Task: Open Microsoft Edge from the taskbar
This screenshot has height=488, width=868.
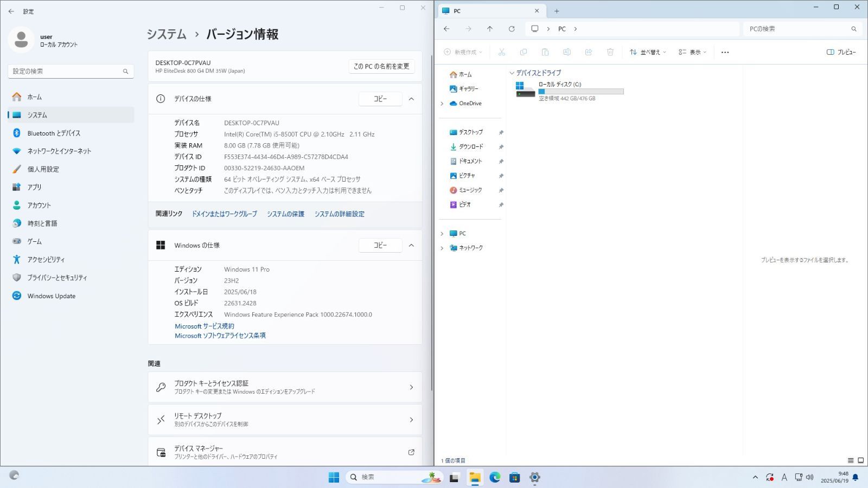Action: pos(495,477)
